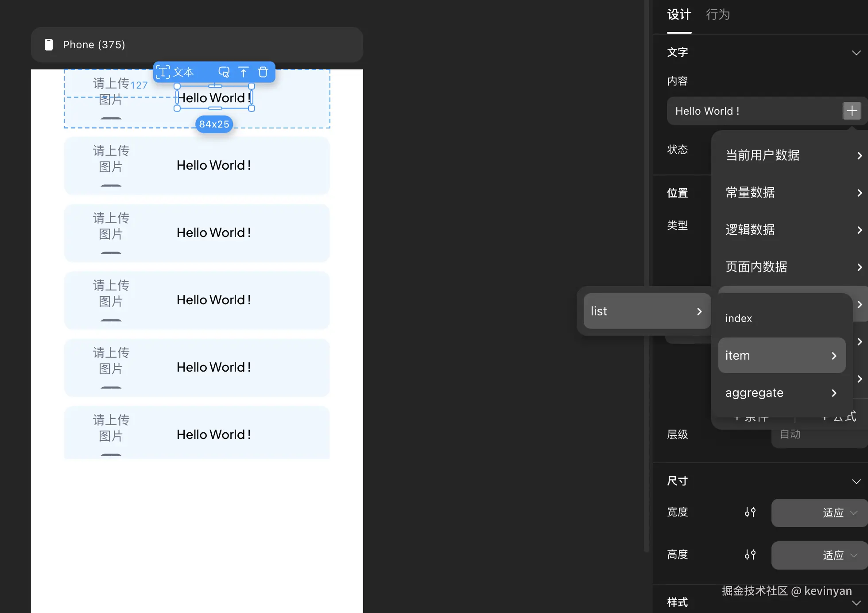Click the width 宽度 adjustment sliders icon
868x613 pixels.
[x=750, y=512]
